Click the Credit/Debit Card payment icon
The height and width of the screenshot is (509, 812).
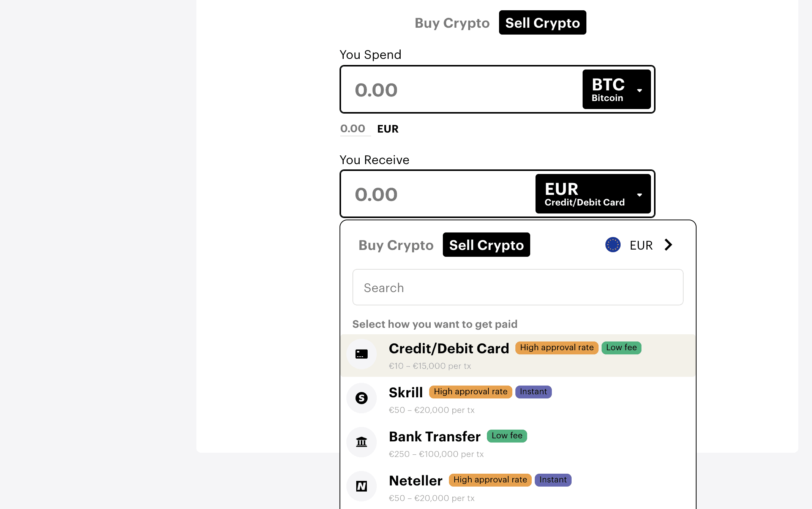coord(362,354)
